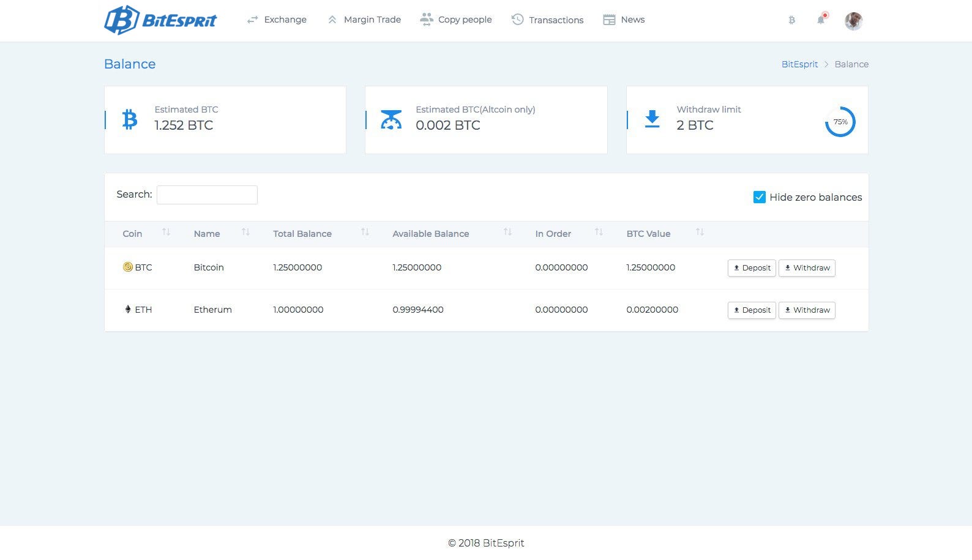
Task: Select the Bitcoin name cell
Action: pos(209,267)
